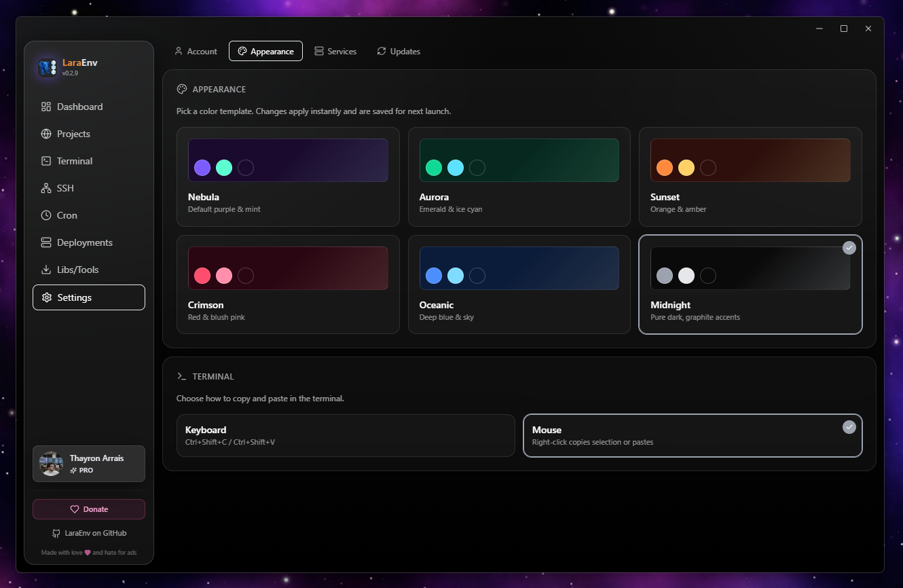903x588 pixels.
Task: Click the LaraEnv logo icon
Action: (x=48, y=67)
